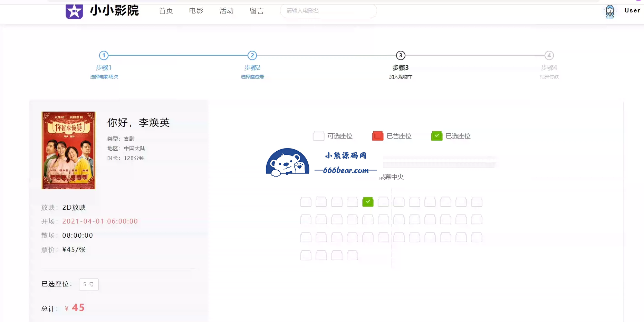Open the User account name
Screen dimensions: 644x322
(x=632, y=10)
